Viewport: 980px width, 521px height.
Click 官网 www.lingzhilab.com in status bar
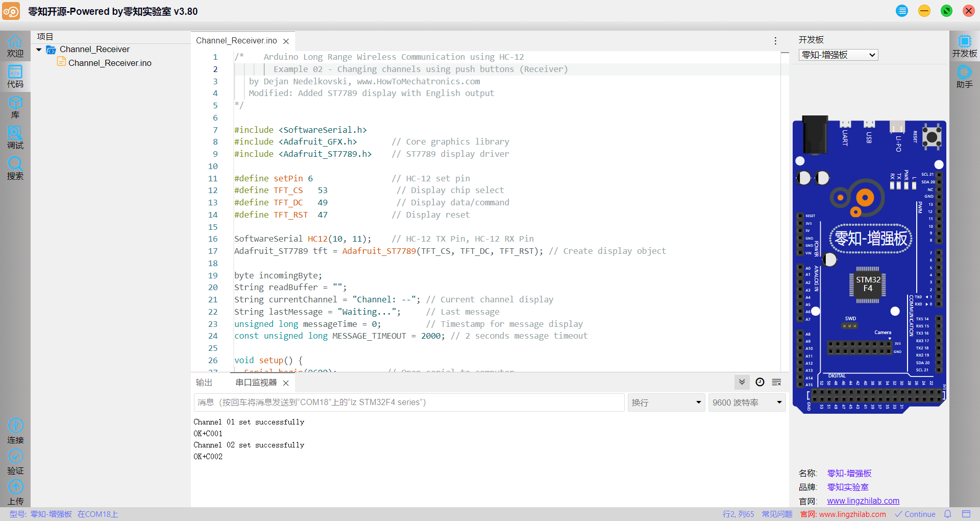[x=843, y=514]
